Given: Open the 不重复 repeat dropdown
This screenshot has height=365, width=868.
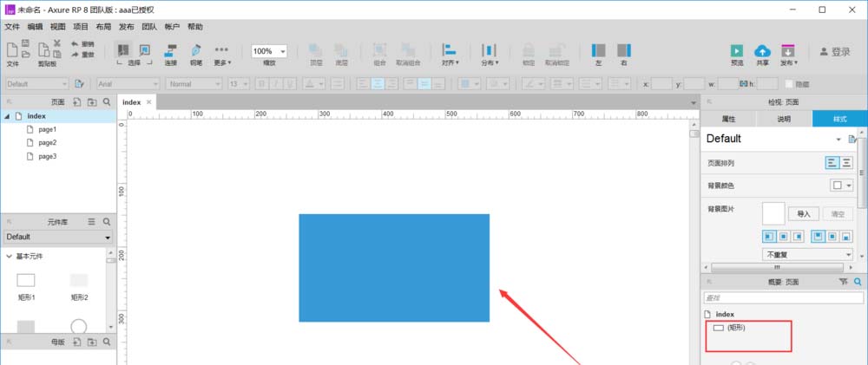Looking at the screenshot, I should coord(807,255).
